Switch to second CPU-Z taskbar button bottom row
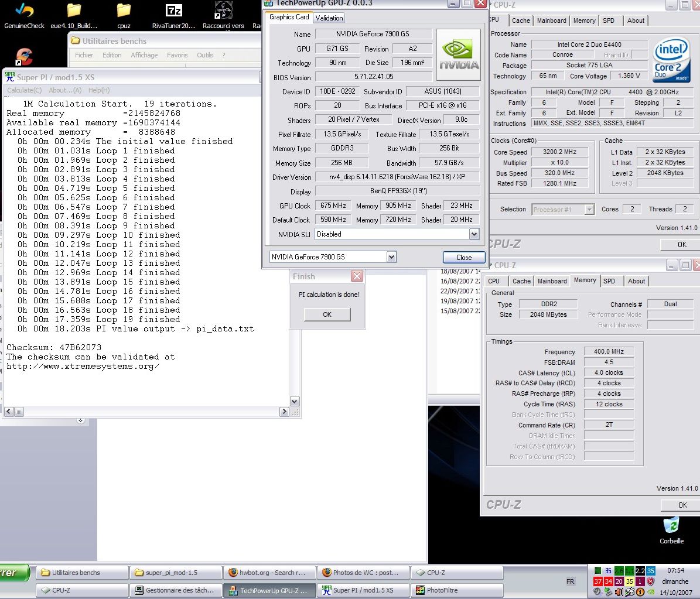The image size is (700, 599). click(x=82, y=590)
